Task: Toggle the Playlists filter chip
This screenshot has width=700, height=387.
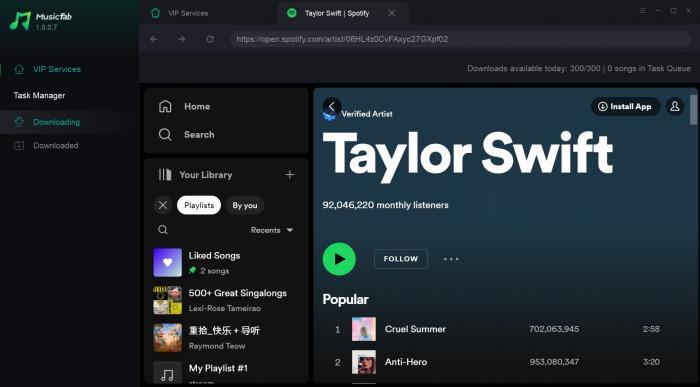Action: pyautogui.click(x=199, y=205)
